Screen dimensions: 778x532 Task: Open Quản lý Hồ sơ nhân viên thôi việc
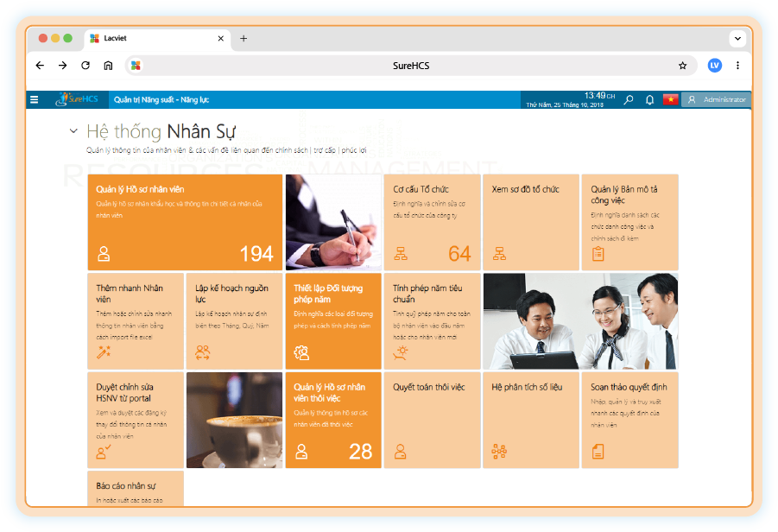(x=333, y=420)
